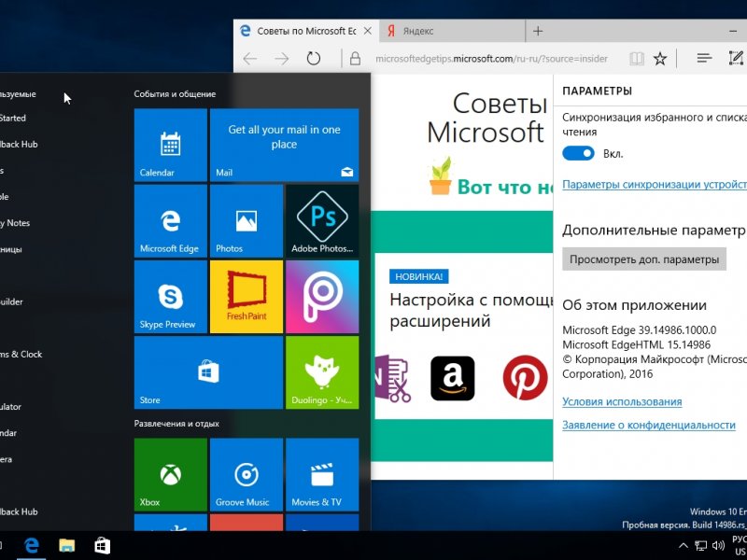Open Edge from the taskbar
747x560 pixels.
32,545
